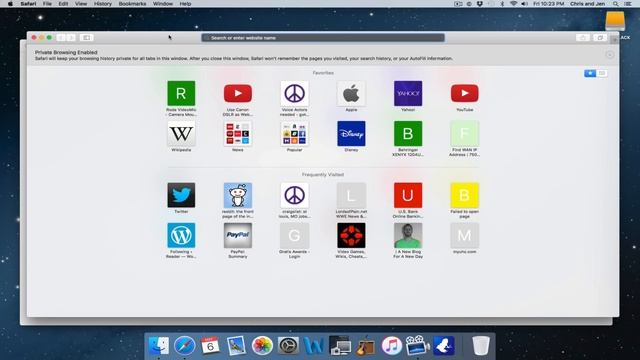Image resolution: width=640 pixels, height=360 pixels.
Task: Open Twitter from Frequently Visited
Action: [181, 195]
